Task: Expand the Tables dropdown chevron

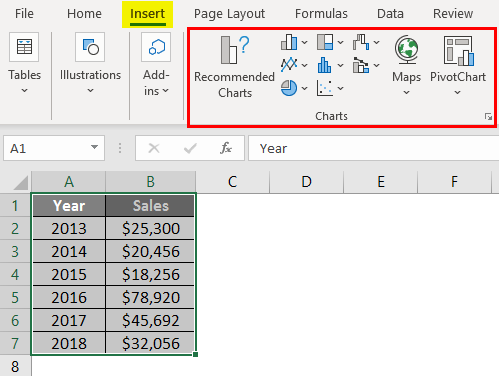Action: [x=24, y=90]
